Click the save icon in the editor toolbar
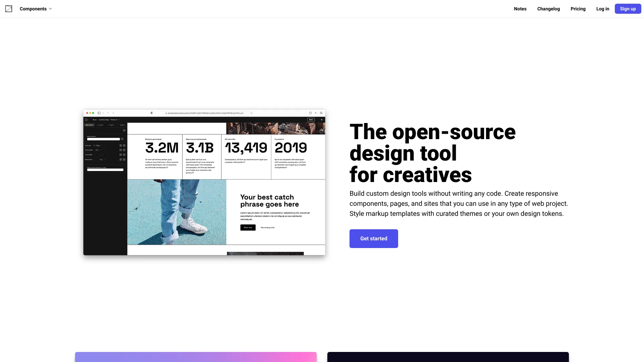The image size is (644, 362). coord(311,119)
